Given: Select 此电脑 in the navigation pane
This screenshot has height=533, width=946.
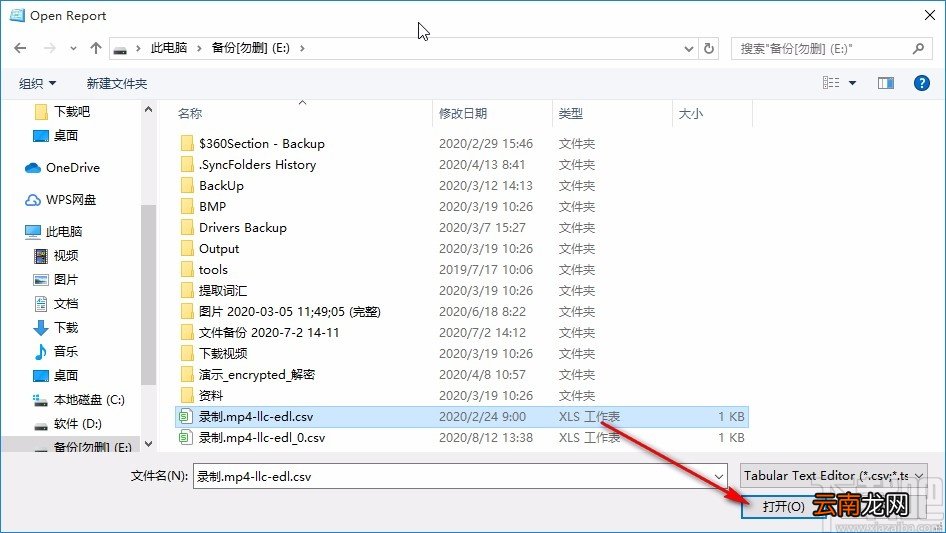Looking at the screenshot, I should [54, 231].
